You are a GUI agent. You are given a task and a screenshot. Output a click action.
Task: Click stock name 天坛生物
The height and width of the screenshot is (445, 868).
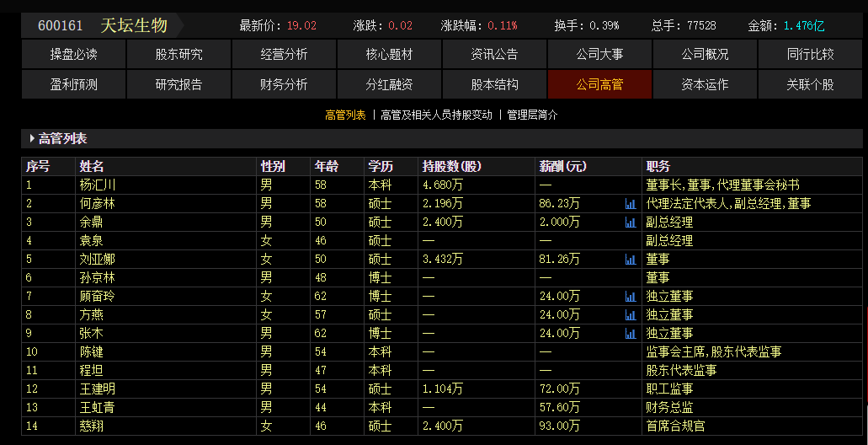[x=134, y=25]
